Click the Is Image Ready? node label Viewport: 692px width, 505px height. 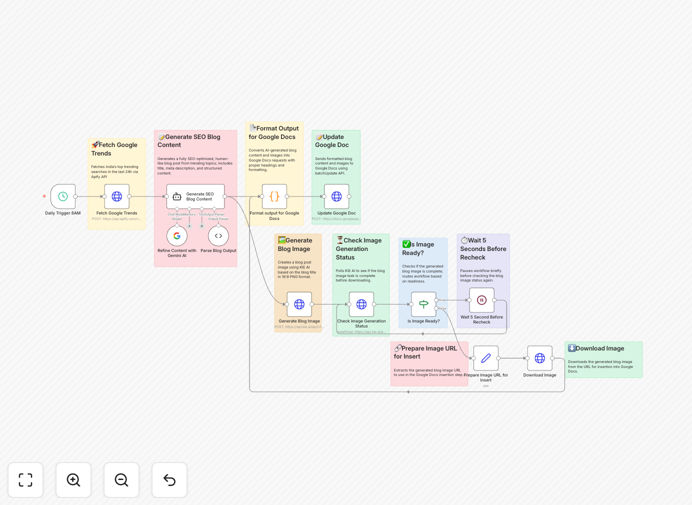pos(424,321)
